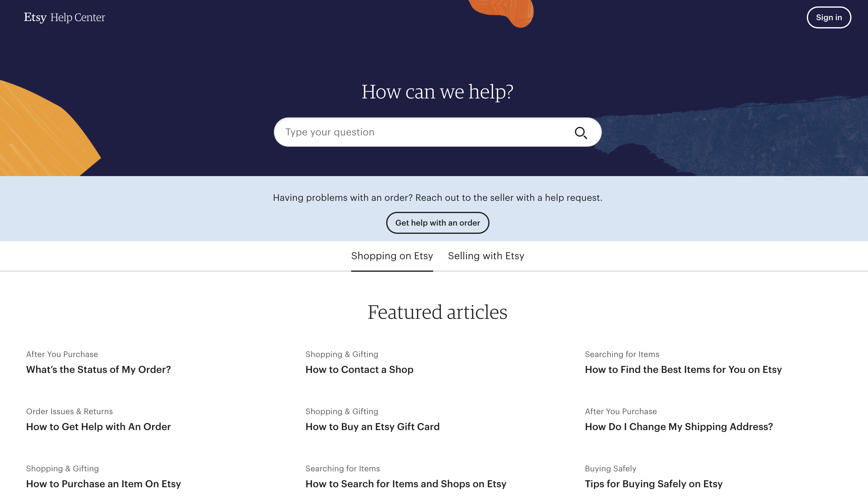
Task: Click Get help with an order
Action: [437, 223]
